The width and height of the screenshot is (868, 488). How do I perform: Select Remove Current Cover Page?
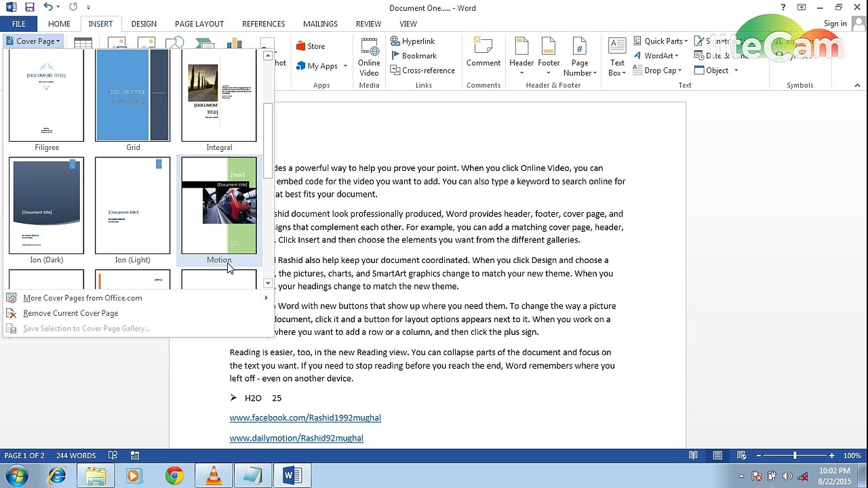(138, 313)
